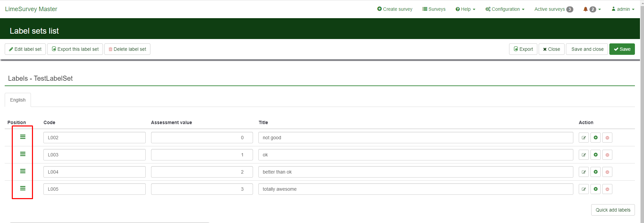Expand the admin user menu
This screenshot has height=223, width=644.
coord(623,9)
